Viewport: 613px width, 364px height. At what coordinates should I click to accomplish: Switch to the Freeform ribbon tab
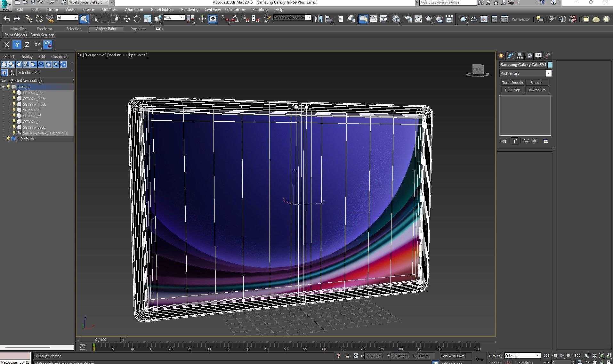coord(44,29)
